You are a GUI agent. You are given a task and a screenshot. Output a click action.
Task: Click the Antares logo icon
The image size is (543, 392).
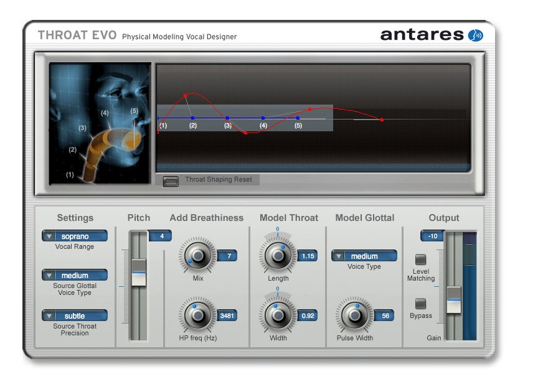pyautogui.click(x=476, y=35)
